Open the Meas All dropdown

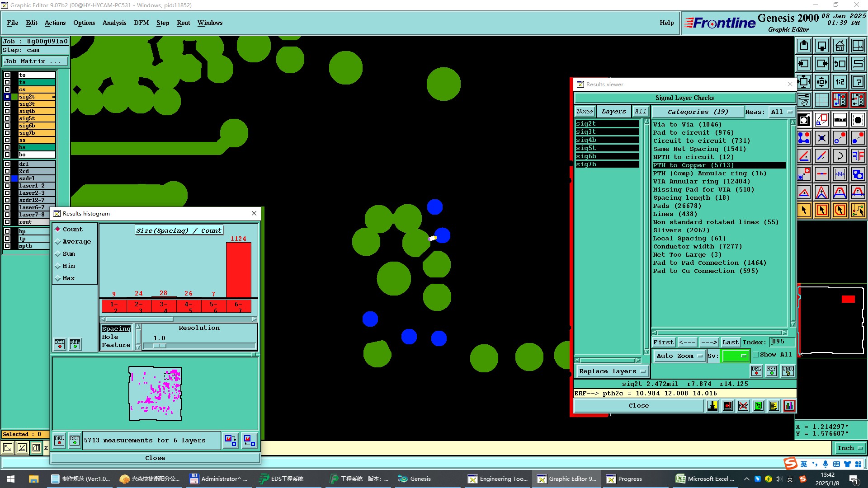tap(782, 112)
